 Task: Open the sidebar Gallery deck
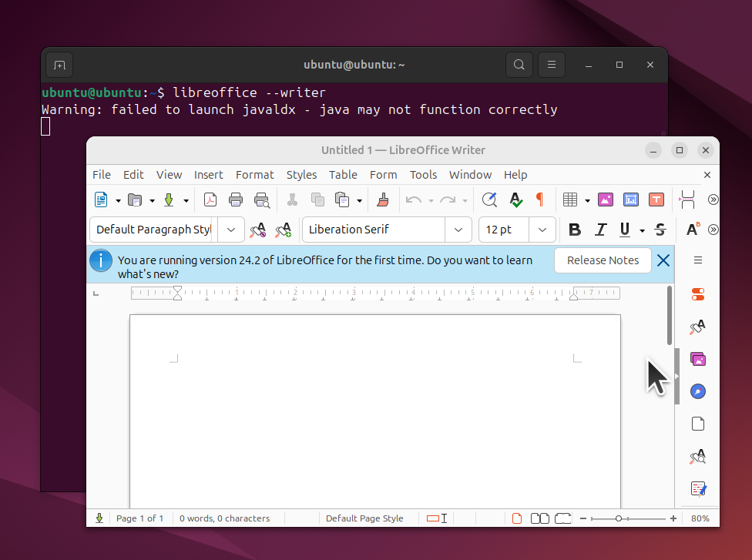coord(698,359)
